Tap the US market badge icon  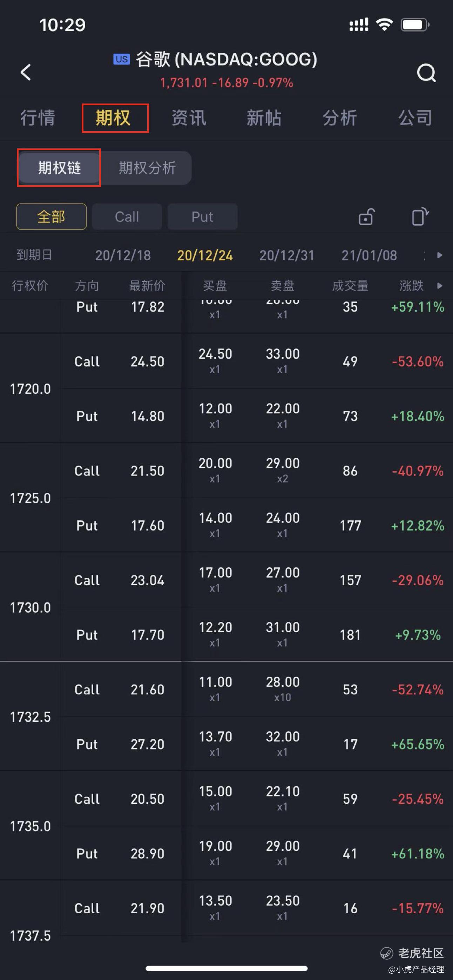122,59
